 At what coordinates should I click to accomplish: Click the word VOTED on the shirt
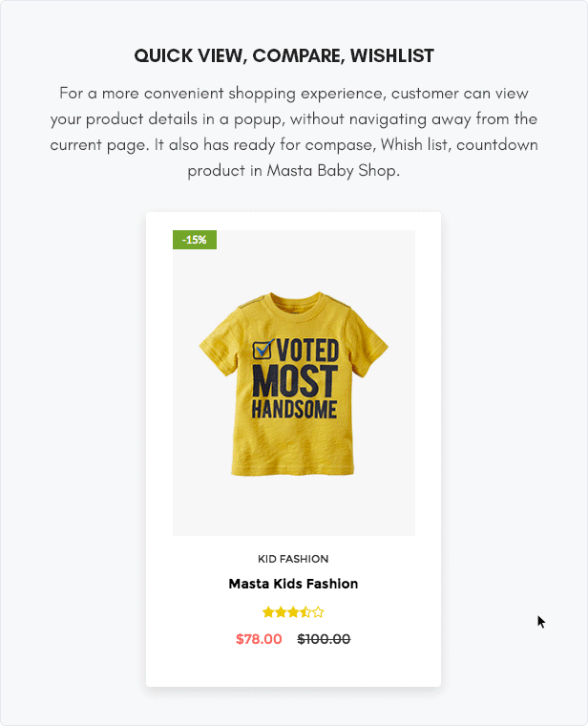(x=308, y=350)
